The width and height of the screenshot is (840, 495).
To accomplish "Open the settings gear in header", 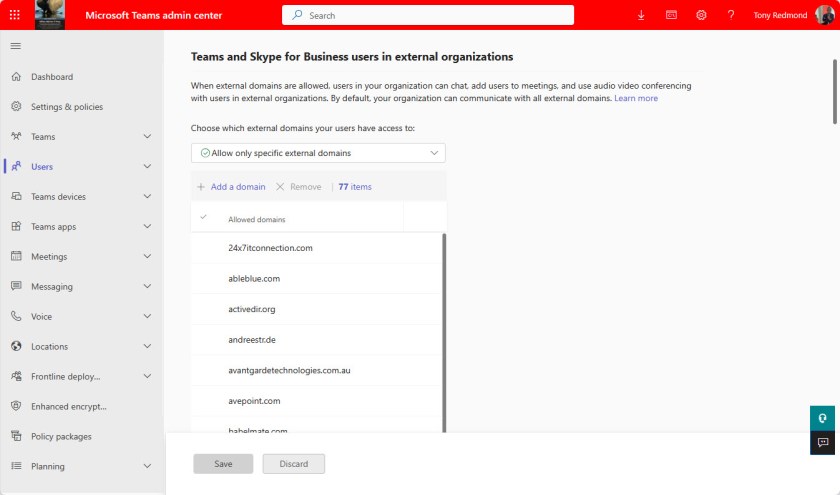I will 701,15.
